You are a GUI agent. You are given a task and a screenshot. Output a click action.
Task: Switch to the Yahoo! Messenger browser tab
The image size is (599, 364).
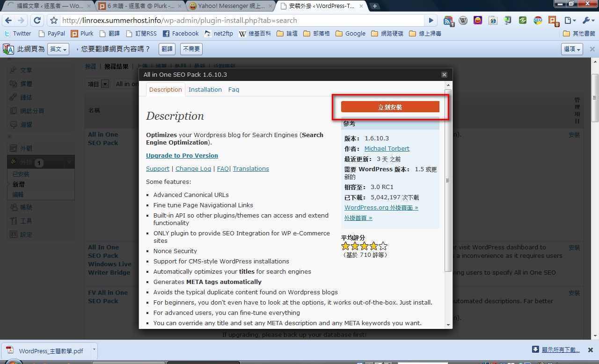[231, 6]
